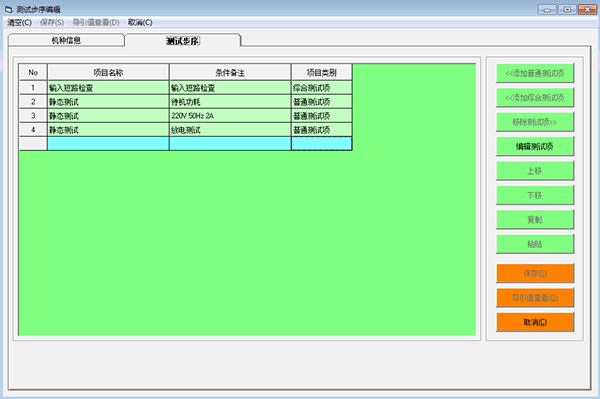600x399 pixels.
Task: Click the empty cyan 项目名称 cell
Action: click(x=108, y=144)
